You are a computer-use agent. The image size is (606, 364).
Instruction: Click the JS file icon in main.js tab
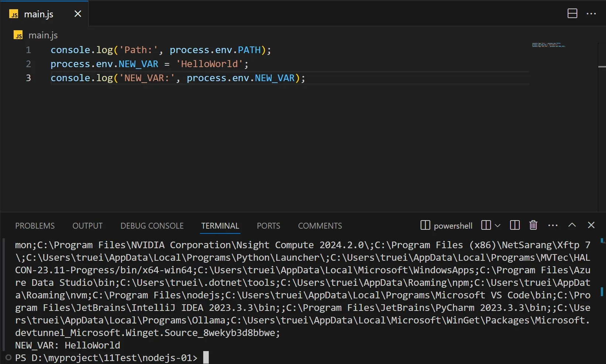[14, 14]
